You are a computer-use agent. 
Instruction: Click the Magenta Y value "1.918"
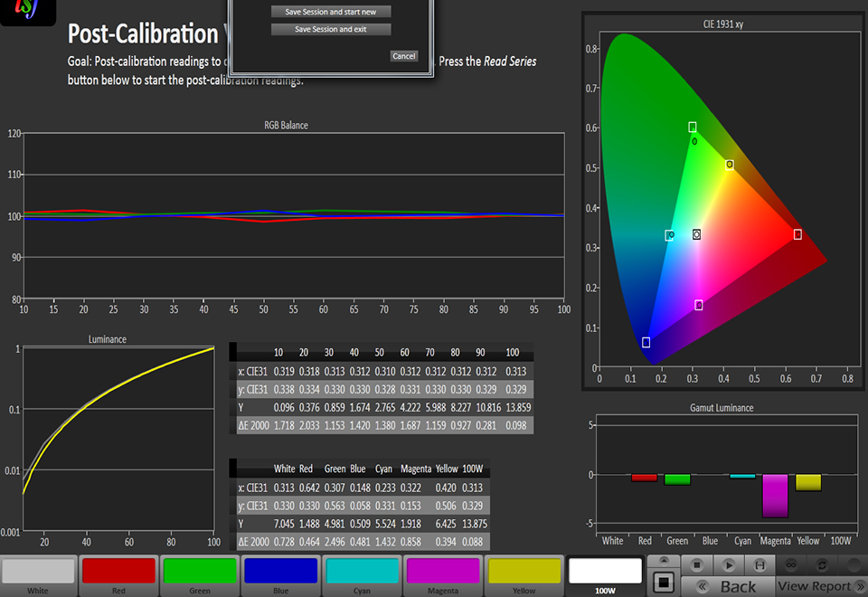pyautogui.click(x=410, y=524)
